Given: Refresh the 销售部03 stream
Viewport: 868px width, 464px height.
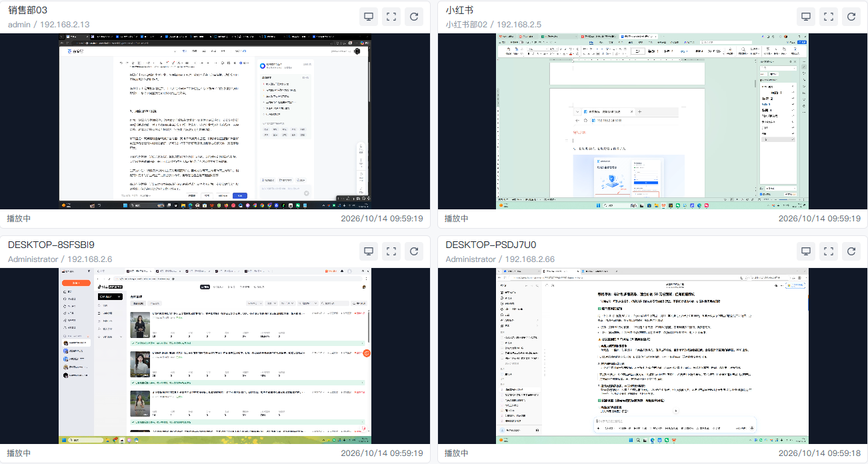Looking at the screenshot, I should 414,17.
